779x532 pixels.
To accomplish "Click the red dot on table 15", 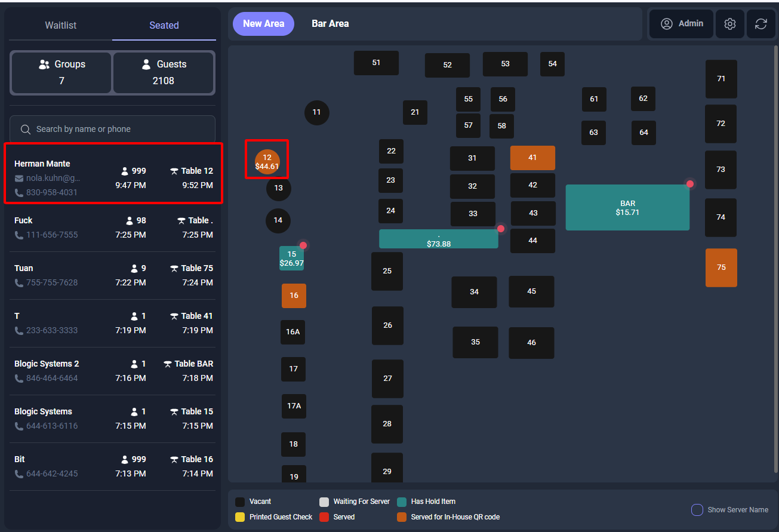I will pos(303,245).
